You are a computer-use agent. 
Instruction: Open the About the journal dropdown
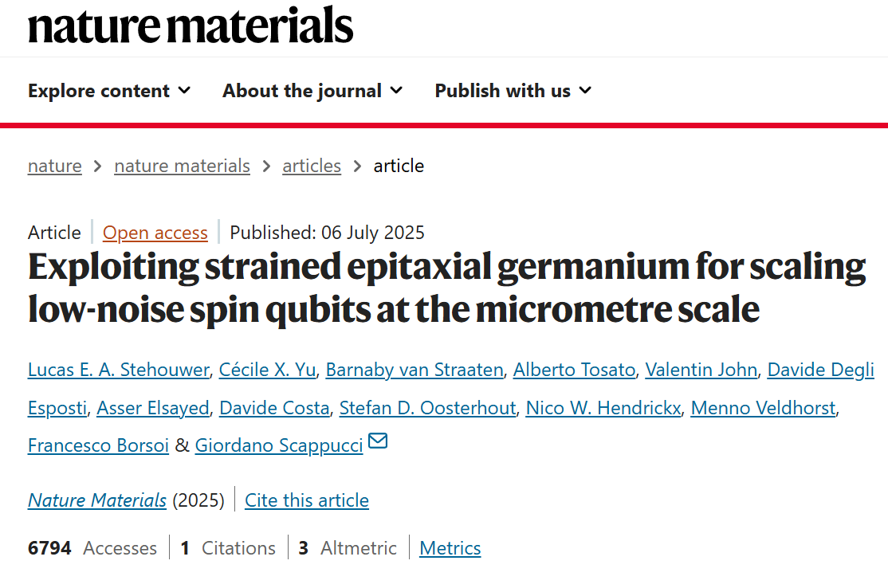tap(312, 91)
